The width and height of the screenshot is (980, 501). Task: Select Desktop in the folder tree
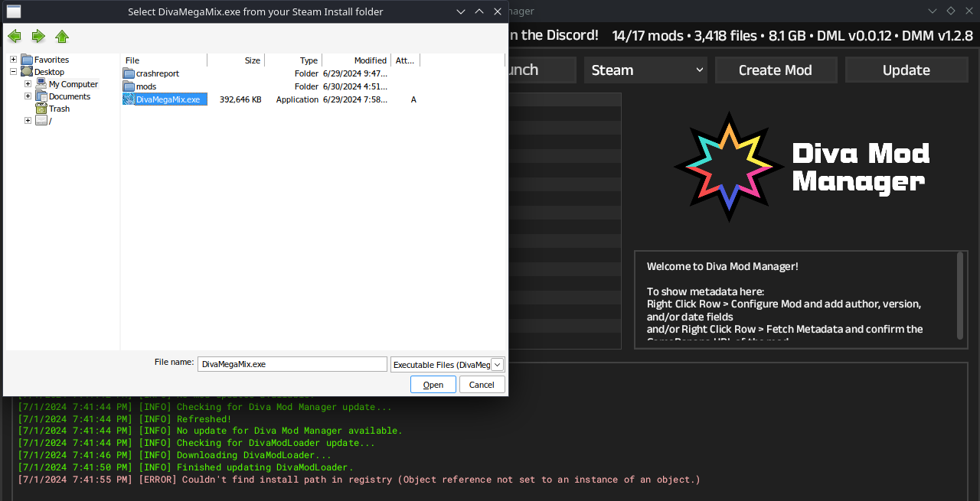49,72
